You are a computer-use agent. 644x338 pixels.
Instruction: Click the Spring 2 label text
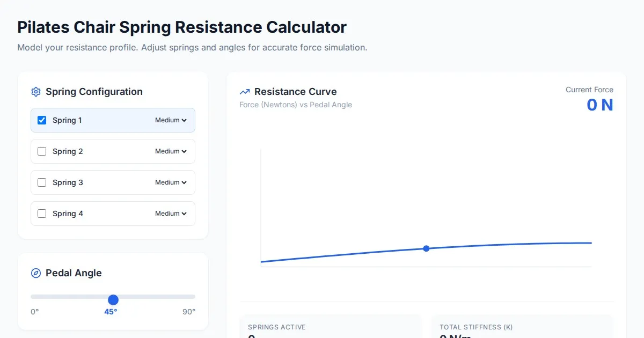[x=68, y=151]
